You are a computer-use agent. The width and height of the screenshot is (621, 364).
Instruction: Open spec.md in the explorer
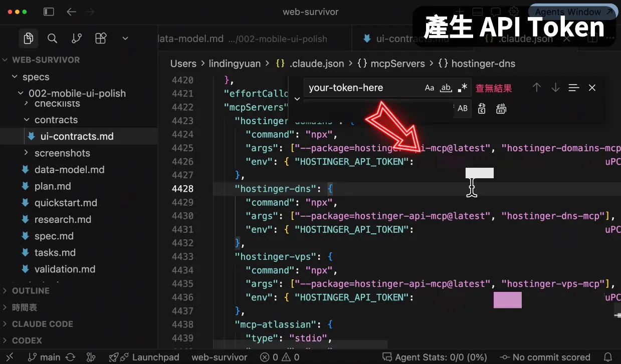tap(54, 235)
